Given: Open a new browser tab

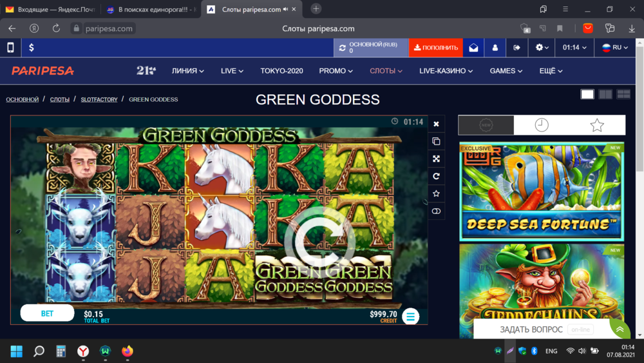Looking at the screenshot, I should (x=316, y=8).
